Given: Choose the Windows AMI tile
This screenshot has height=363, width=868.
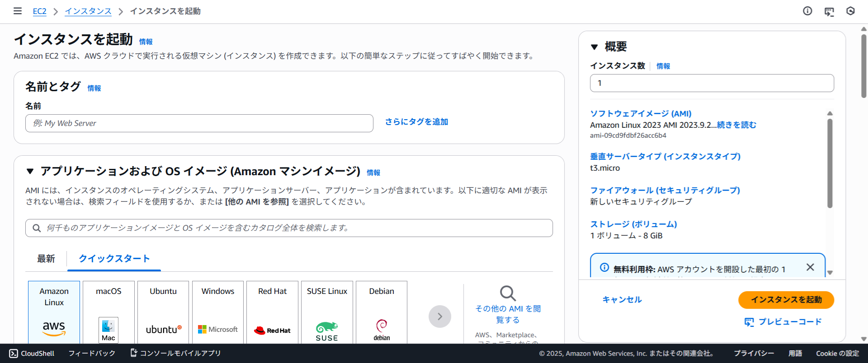Looking at the screenshot, I should pos(218,312).
